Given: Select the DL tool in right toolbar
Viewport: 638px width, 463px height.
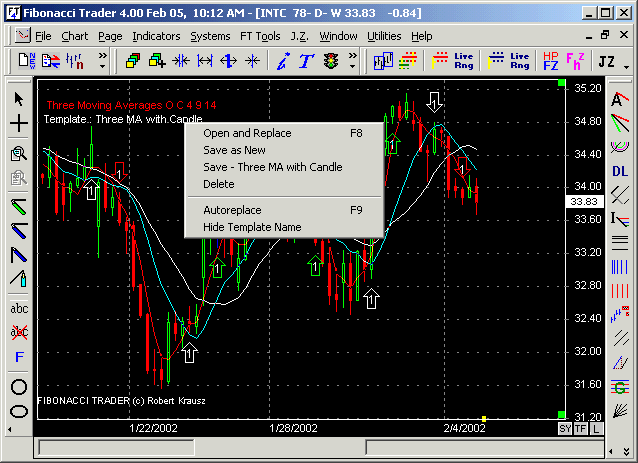Looking at the screenshot, I should pos(620,171).
